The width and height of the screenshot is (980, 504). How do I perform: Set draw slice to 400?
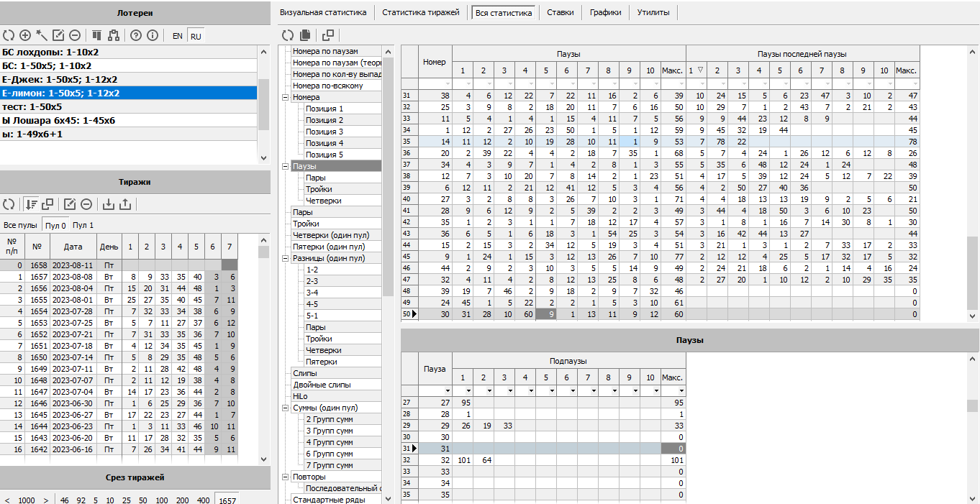(x=204, y=500)
